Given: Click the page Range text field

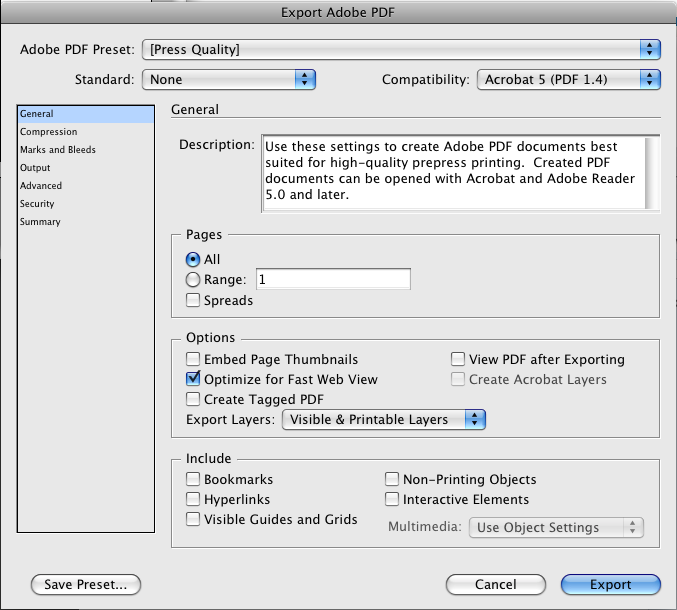Looking at the screenshot, I should click(333, 279).
